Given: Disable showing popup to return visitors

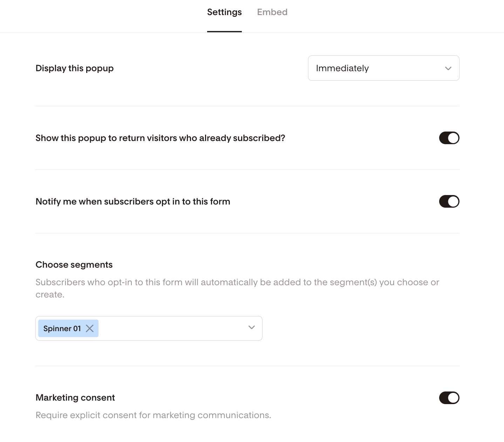Looking at the screenshot, I should (x=449, y=138).
